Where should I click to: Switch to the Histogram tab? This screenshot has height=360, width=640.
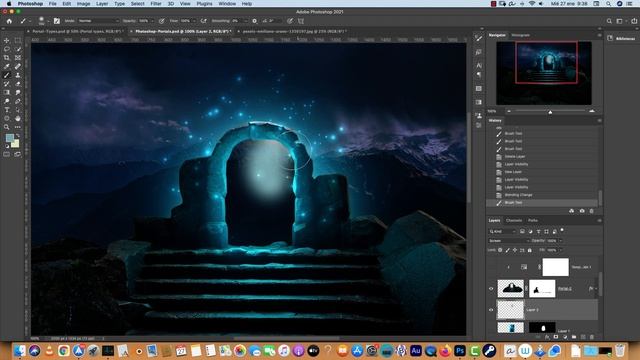coord(520,35)
